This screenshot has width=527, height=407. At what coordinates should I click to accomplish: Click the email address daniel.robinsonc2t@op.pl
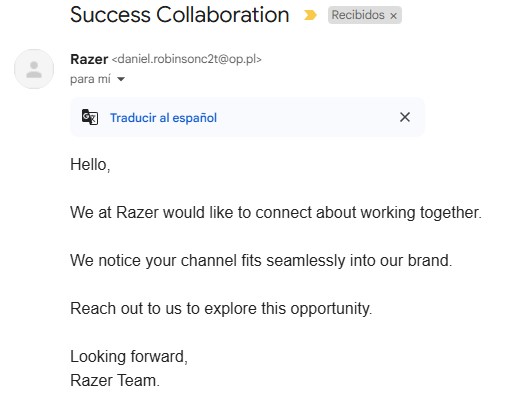[187, 59]
